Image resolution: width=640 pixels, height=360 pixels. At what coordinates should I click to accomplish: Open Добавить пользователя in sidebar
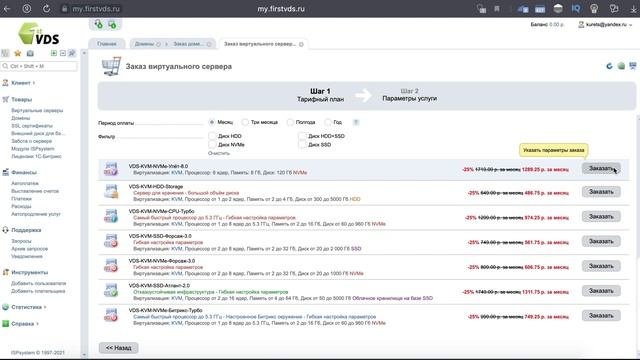38,283
